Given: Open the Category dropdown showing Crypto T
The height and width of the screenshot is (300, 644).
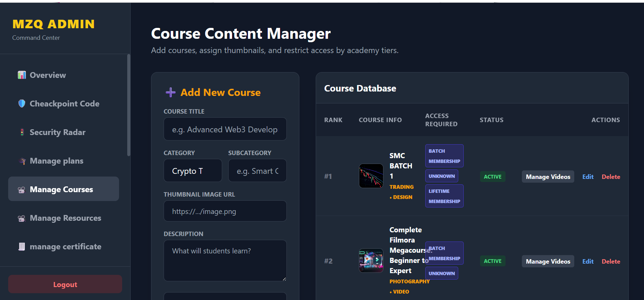Looking at the screenshot, I should pos(193,171).
